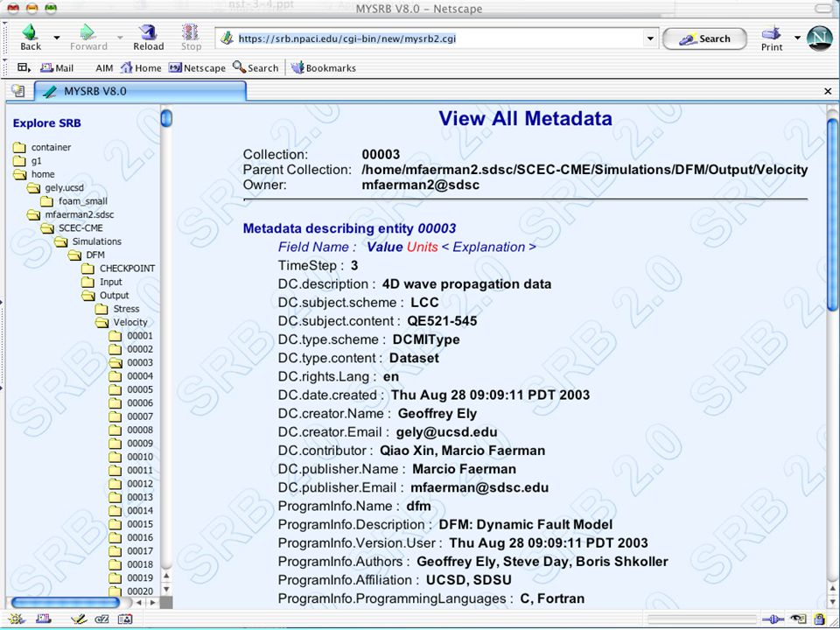Click the security lock icon in status bar

pyautogui.click(x=820, y=619)
